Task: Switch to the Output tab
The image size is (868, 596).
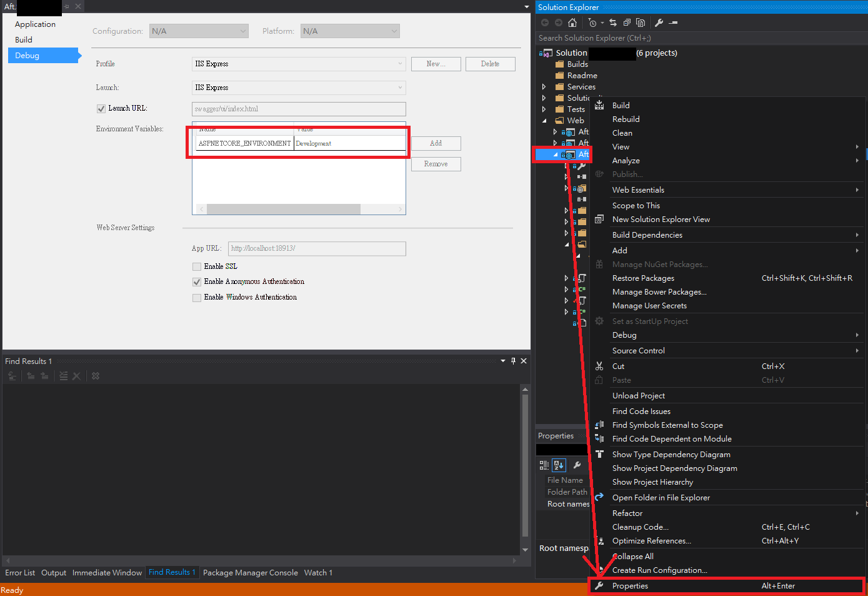Action: click(x=54, y=572)
